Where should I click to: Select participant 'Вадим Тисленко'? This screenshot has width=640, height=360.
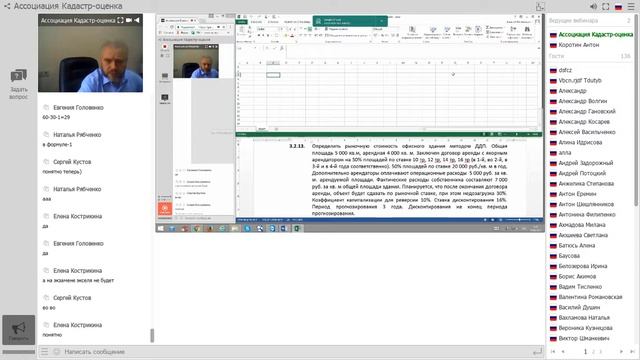click(576, 287)
